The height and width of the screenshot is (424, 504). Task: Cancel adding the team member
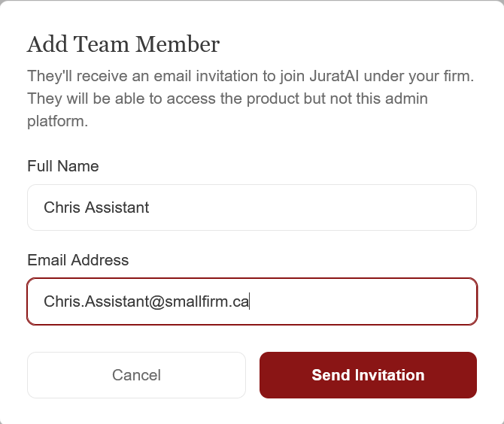[136, 375]
